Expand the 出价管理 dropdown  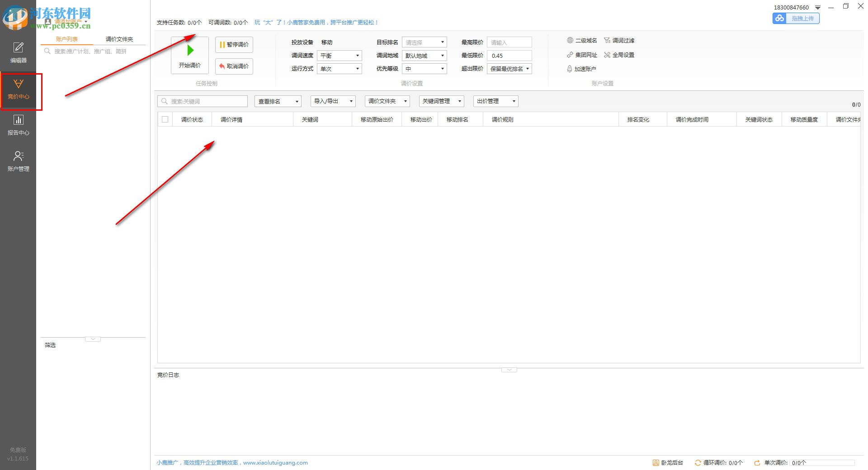[x=496, y=101]
